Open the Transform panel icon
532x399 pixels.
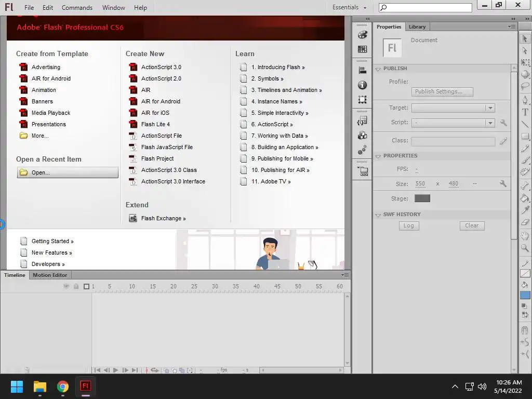coord(362,99)
